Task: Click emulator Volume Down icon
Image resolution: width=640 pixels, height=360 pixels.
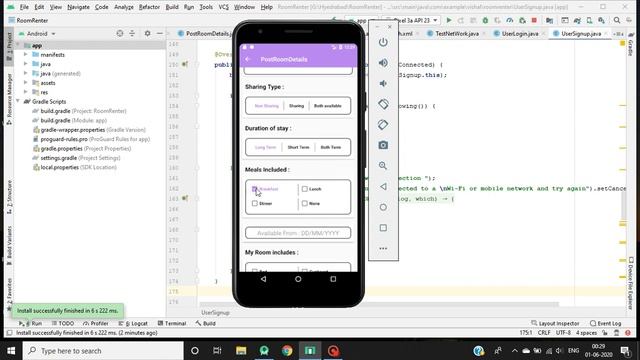Action: click(383, 83)
